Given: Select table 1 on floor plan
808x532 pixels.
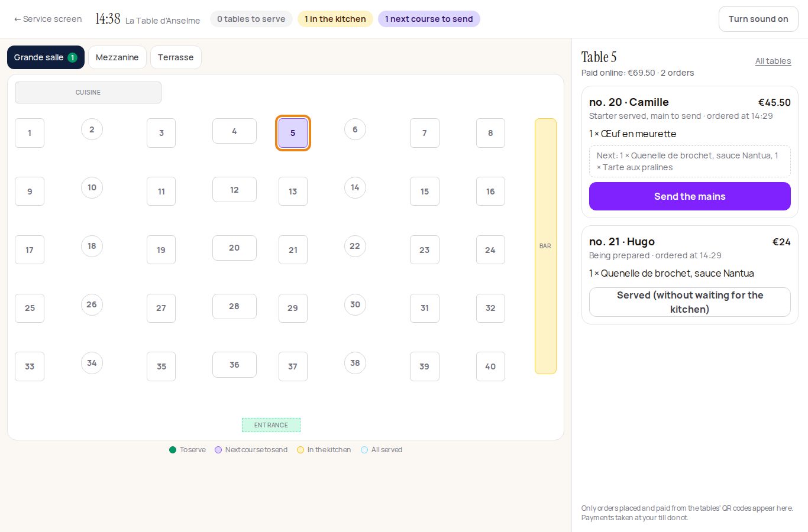Looking at the screenshot, I should point(30,133).
